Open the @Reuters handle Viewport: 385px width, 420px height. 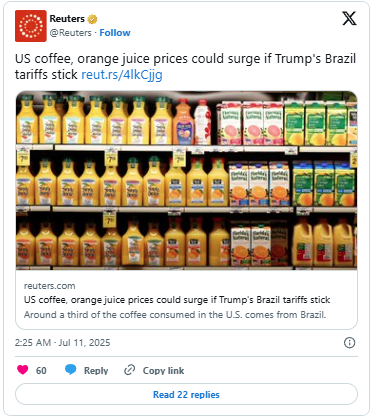pyautogui.click(x=70, y=33)
